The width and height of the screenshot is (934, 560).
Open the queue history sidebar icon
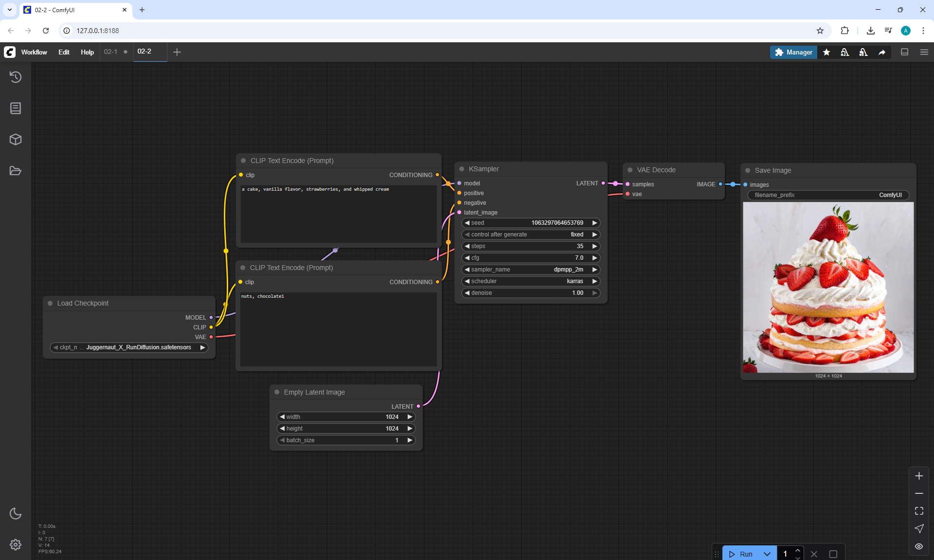(16, 77)
